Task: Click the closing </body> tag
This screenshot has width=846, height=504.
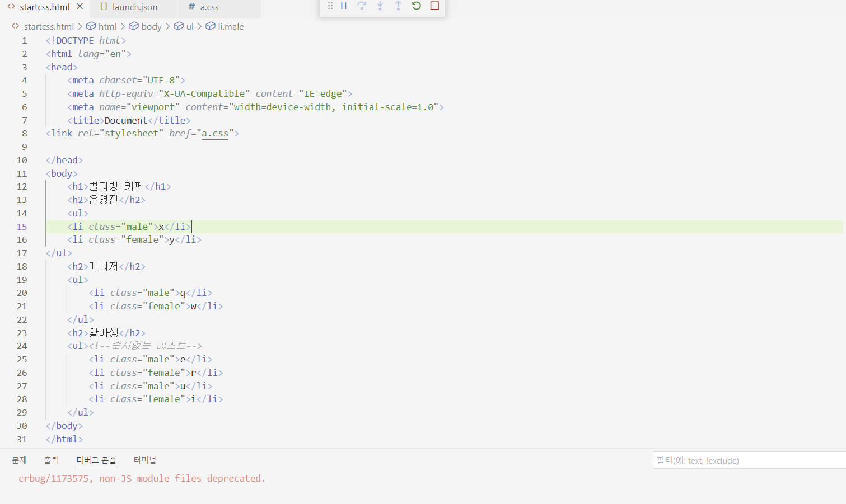Action: (x=64, y=426)
